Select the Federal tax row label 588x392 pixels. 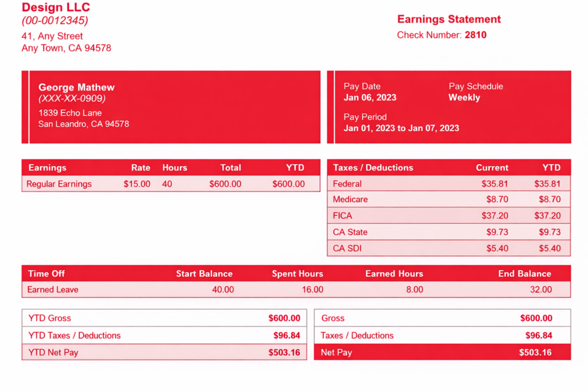click(347, 184)
